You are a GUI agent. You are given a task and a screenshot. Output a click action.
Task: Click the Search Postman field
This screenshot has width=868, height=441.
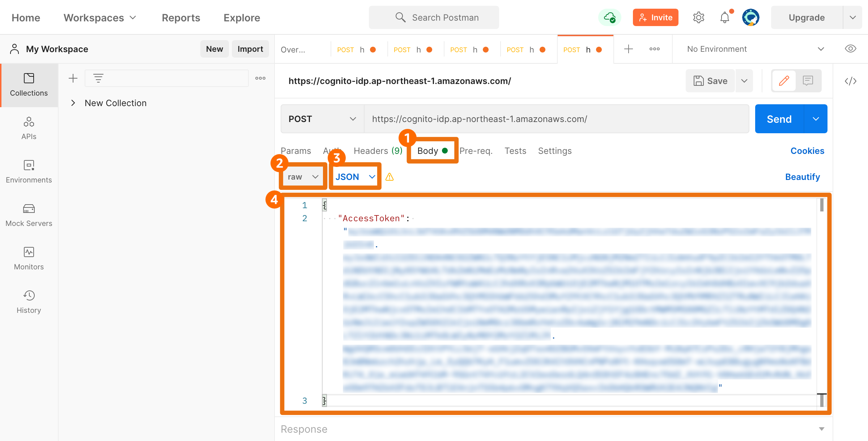point(434,17)
